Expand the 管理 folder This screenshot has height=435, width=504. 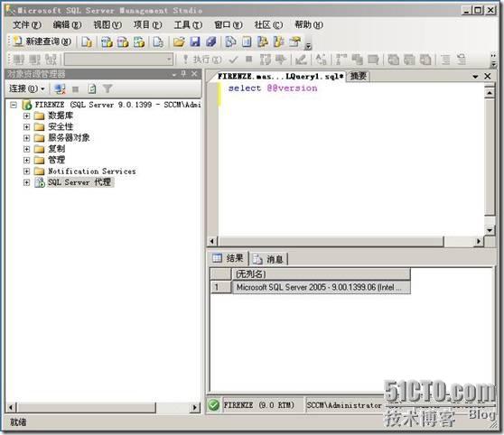(27, 160)
